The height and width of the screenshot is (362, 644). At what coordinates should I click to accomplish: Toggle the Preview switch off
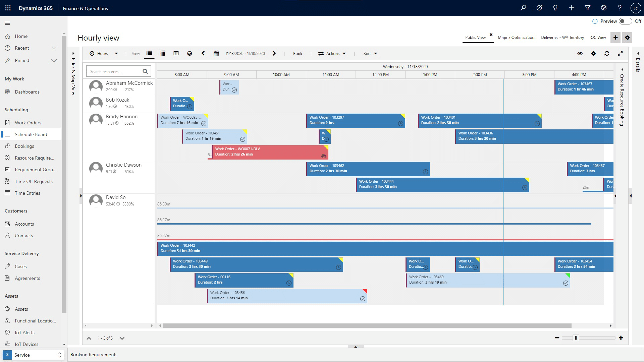coord(625,21)
